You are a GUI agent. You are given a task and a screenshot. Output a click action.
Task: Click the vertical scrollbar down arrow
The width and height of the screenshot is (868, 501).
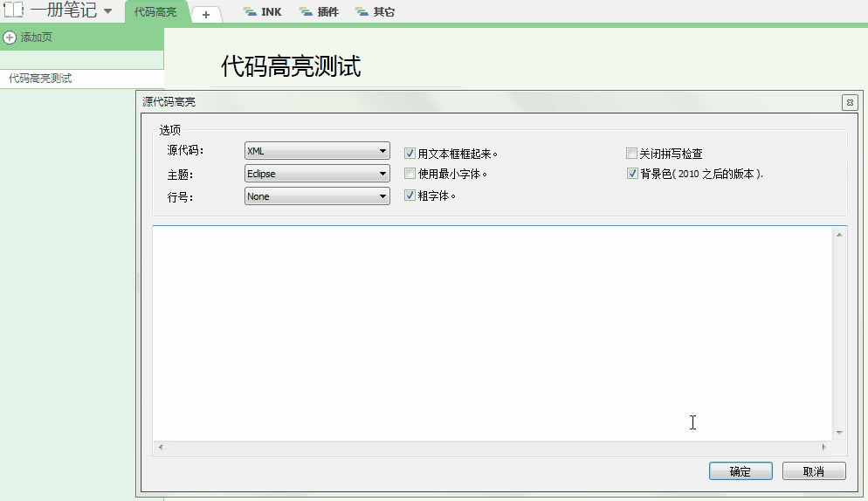click(839, 432)
